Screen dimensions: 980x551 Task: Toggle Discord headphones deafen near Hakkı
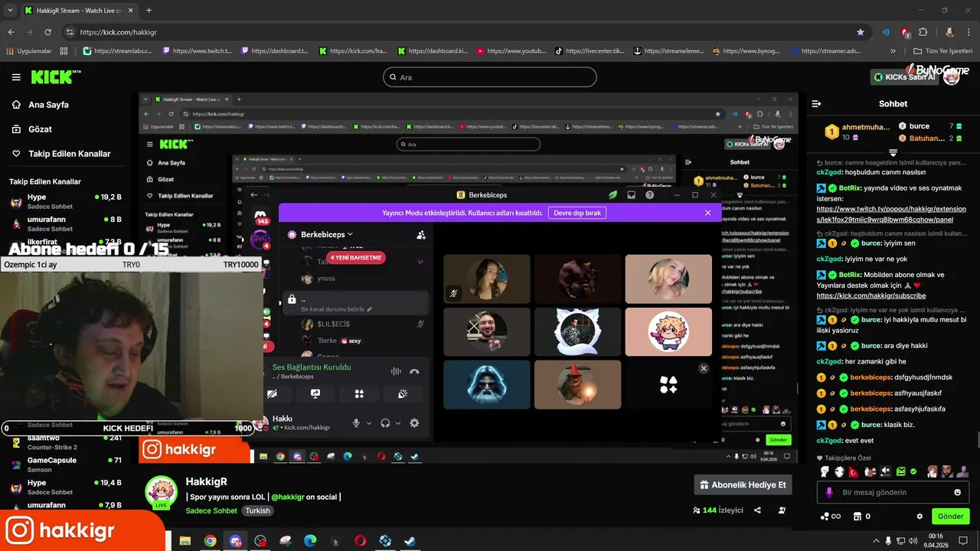pos(385,423)
